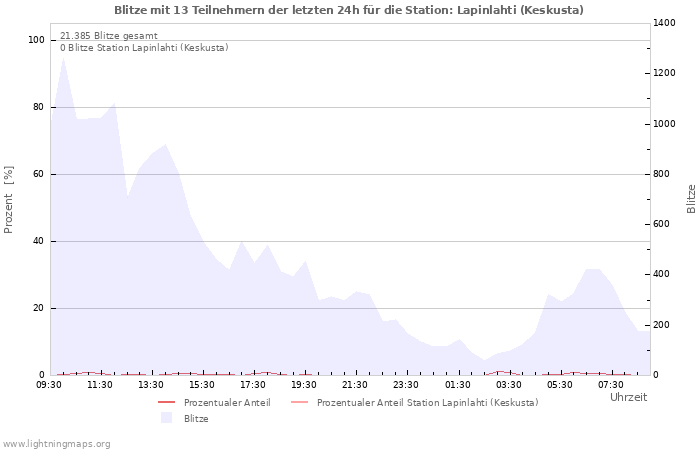Select the Blitze legend label text
The width and height of the screenshot is (700, 450).
pyautogui.click(x=196, y=418)
